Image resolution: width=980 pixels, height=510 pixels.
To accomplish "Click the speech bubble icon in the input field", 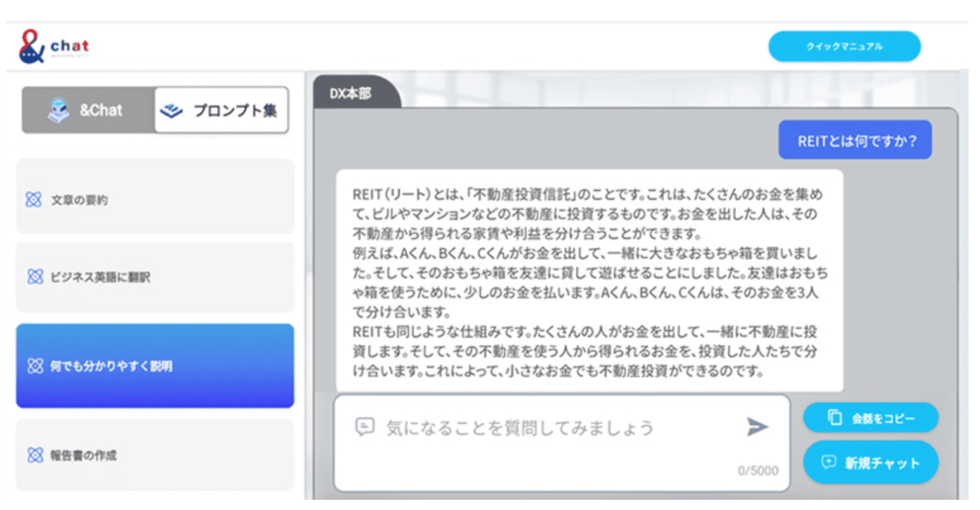I will click(x=364, y=427).
